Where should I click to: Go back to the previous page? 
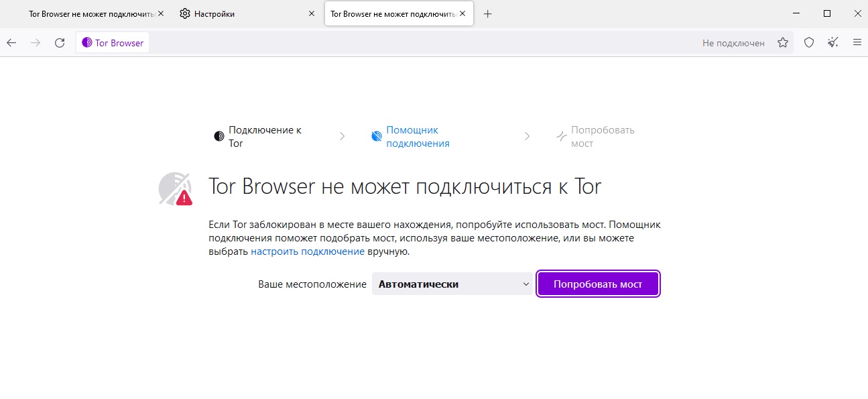[11, 43]
